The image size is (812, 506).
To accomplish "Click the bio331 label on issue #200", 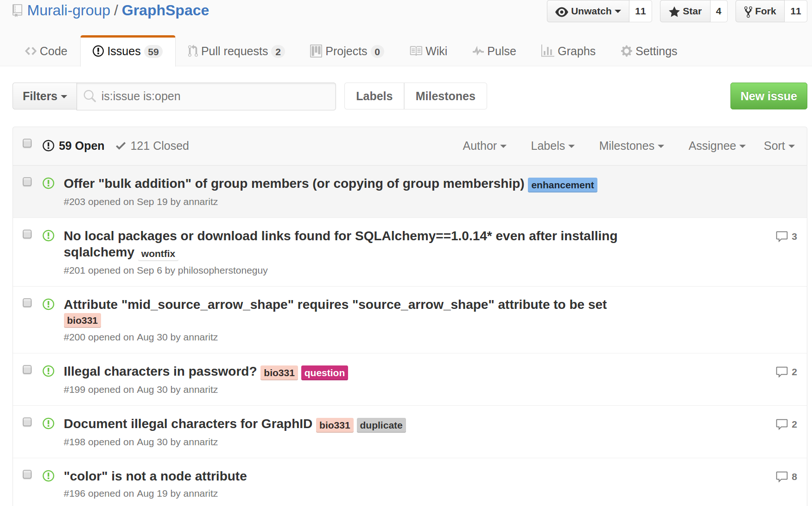I will (82, 320).
